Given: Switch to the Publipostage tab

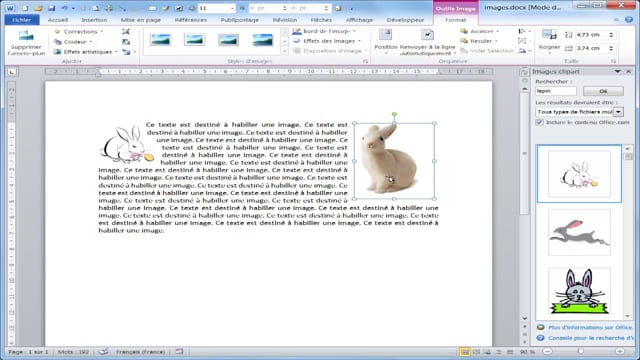Looking at the screenshot, I should [x=240, y=20].
